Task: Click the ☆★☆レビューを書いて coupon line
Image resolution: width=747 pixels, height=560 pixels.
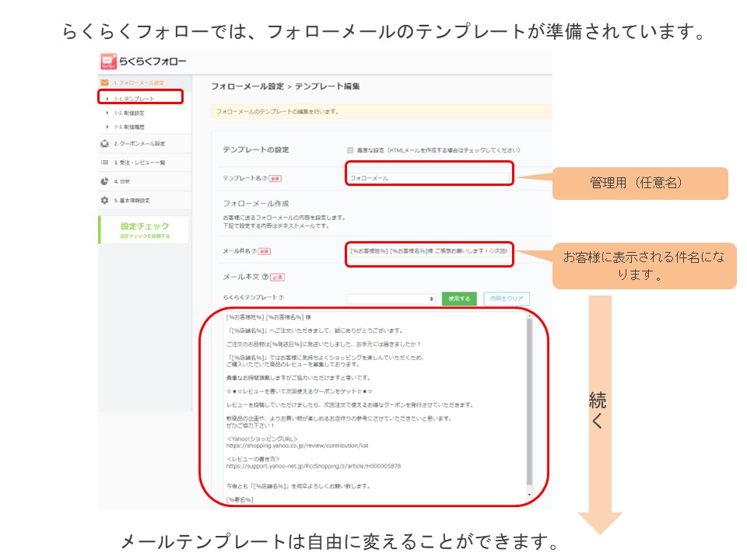Action: 299,391
